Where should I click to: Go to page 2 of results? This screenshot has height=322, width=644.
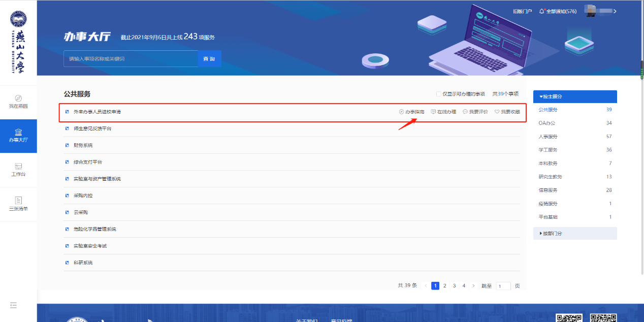(x=445, y=286)
